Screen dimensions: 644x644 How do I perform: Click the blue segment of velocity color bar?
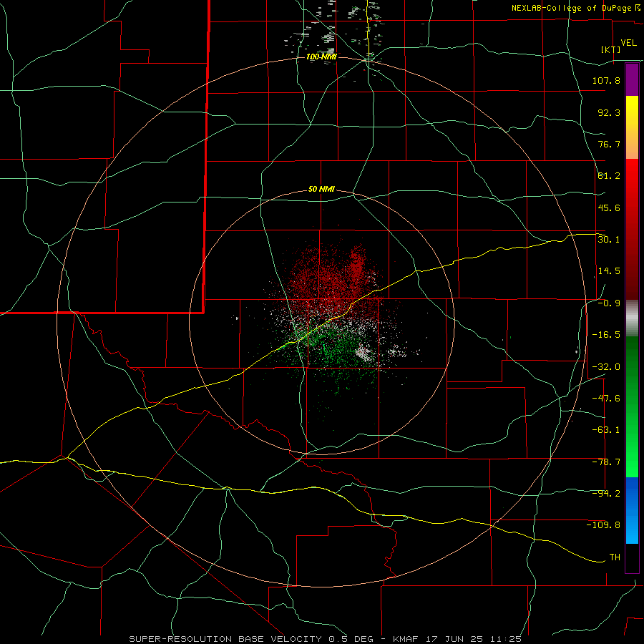click(x=632, y=510)
